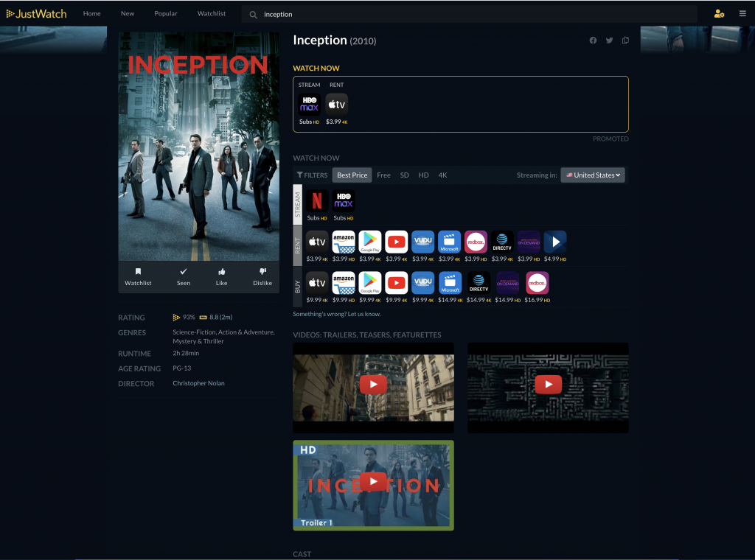Go to the Popular page in the navigation
Viewport: 755px width, 560px height.
(x=166, y=13)
